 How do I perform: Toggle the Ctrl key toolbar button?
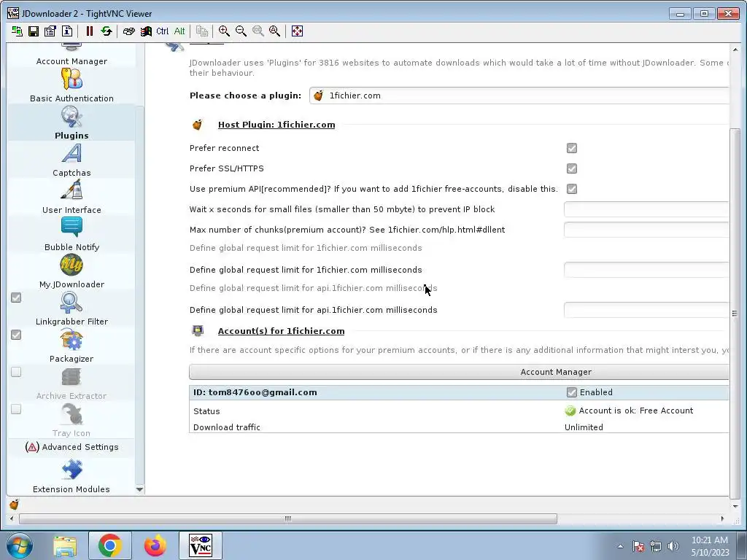[163, 31]
